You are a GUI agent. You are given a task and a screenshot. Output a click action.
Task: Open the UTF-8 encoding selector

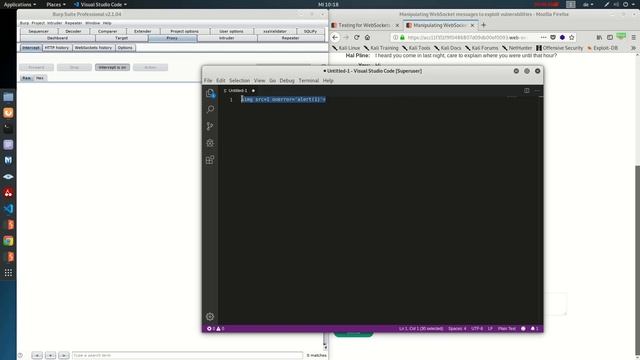pos(477,329)
